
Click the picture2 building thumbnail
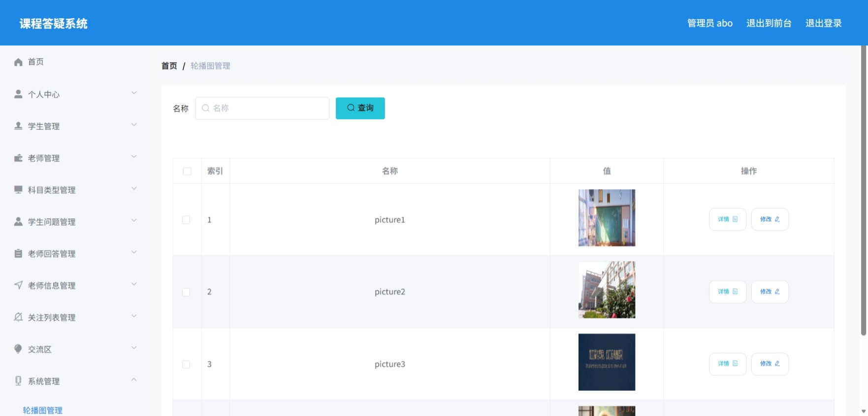point(607,290)
